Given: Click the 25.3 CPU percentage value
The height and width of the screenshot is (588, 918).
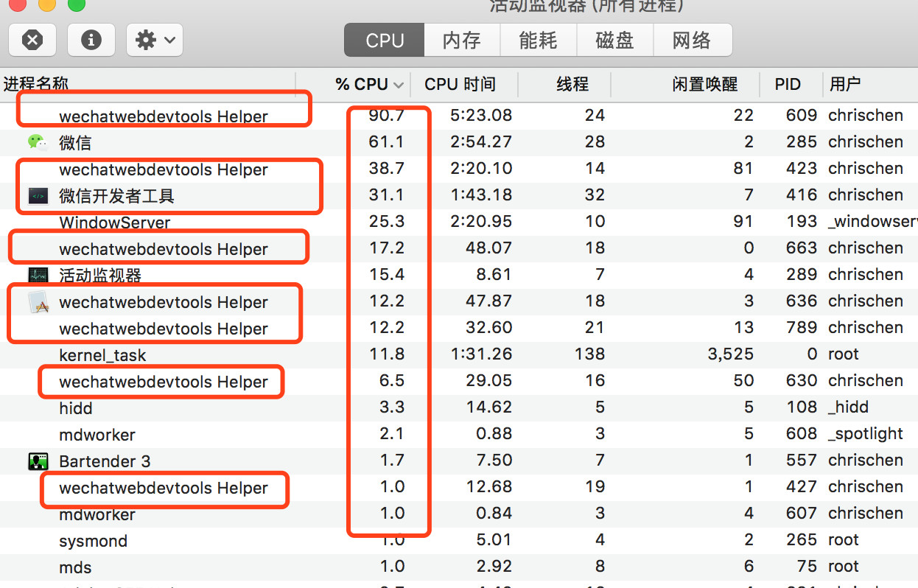Looking at the screenshot, I should coord(387,221).
